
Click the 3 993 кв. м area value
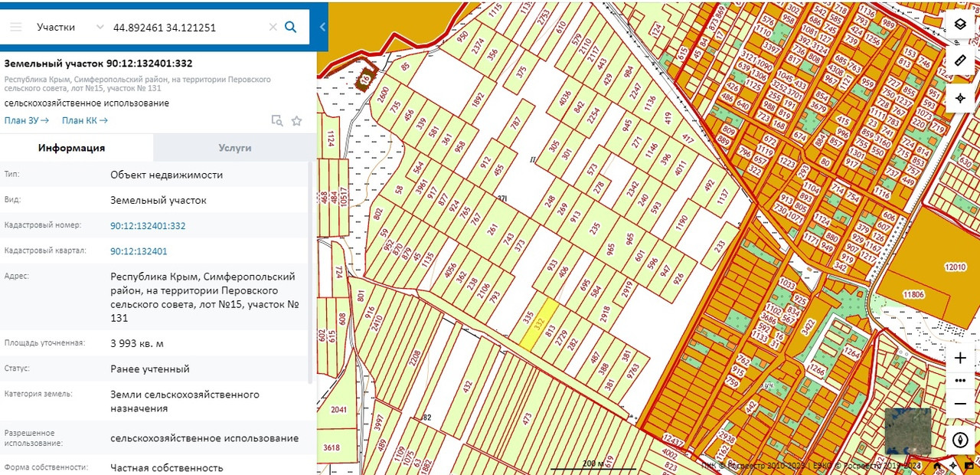click(x=136, y=343)
